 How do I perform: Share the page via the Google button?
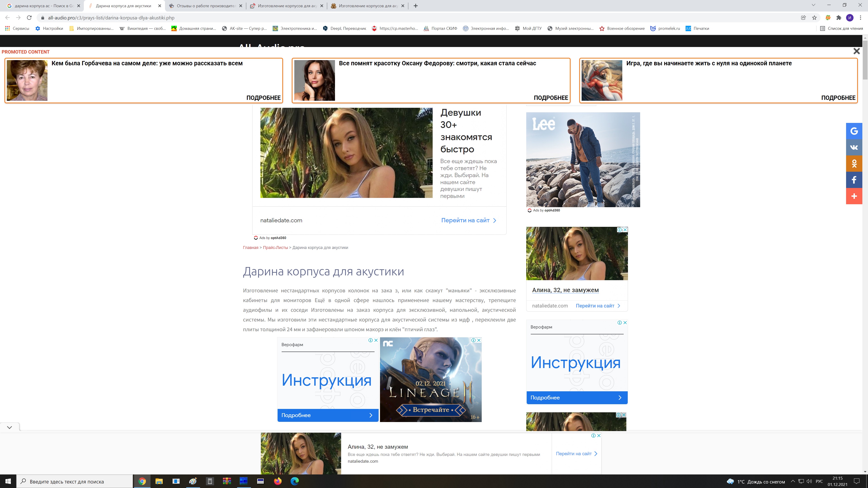[x=854, y=131]
